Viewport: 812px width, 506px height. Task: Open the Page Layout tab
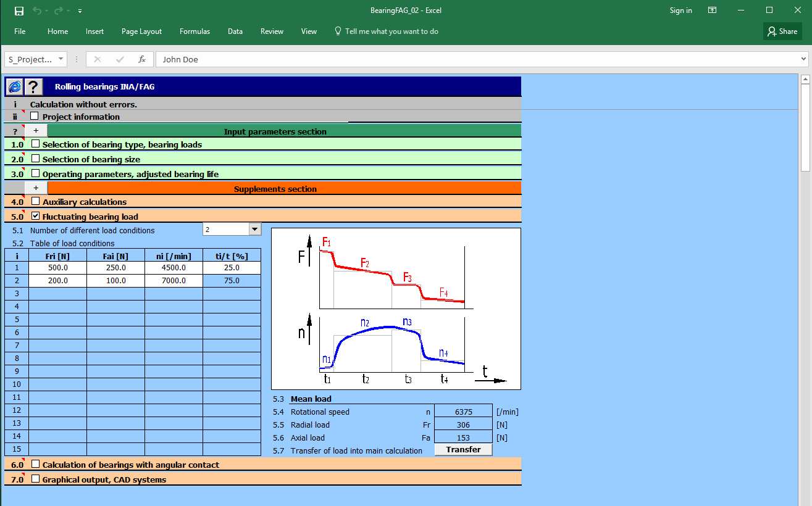(x=141, y=31)
